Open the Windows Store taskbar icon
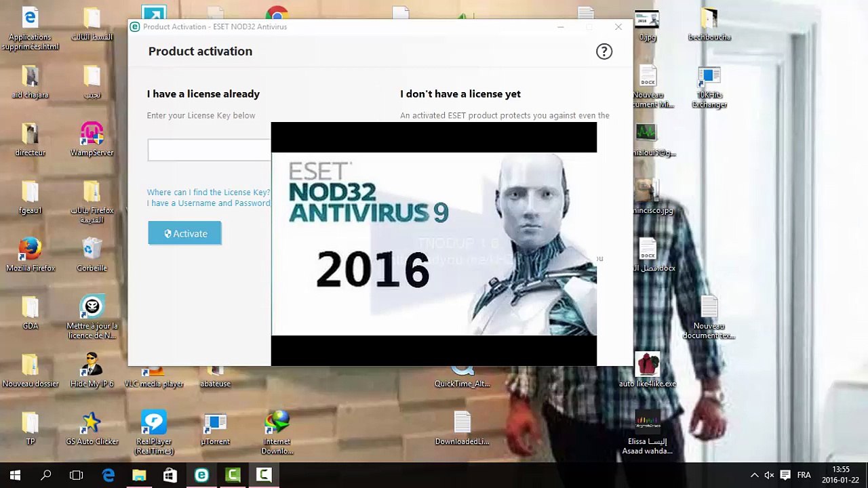Viewport: 868px width, 488px height. (170, 475)
